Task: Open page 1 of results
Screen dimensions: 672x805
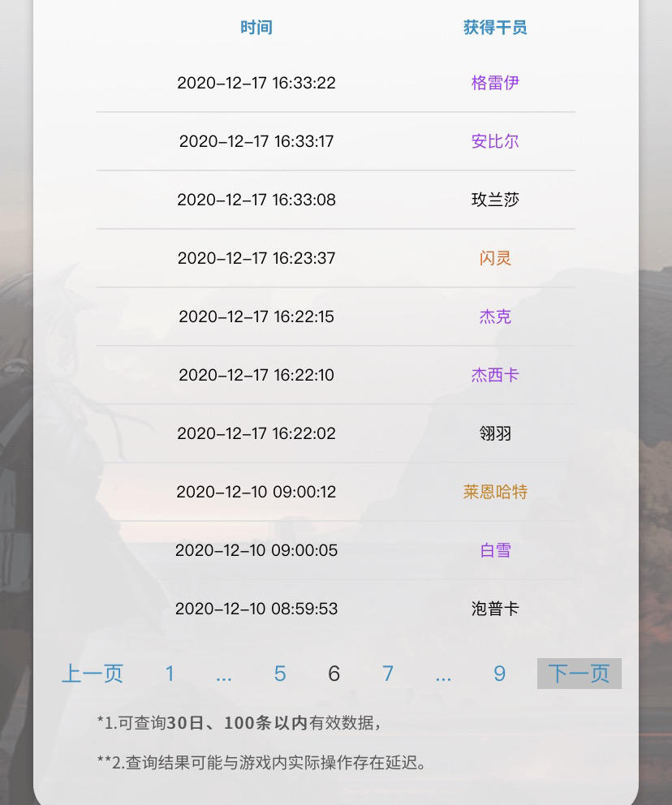Action: (x=170, y=674)
